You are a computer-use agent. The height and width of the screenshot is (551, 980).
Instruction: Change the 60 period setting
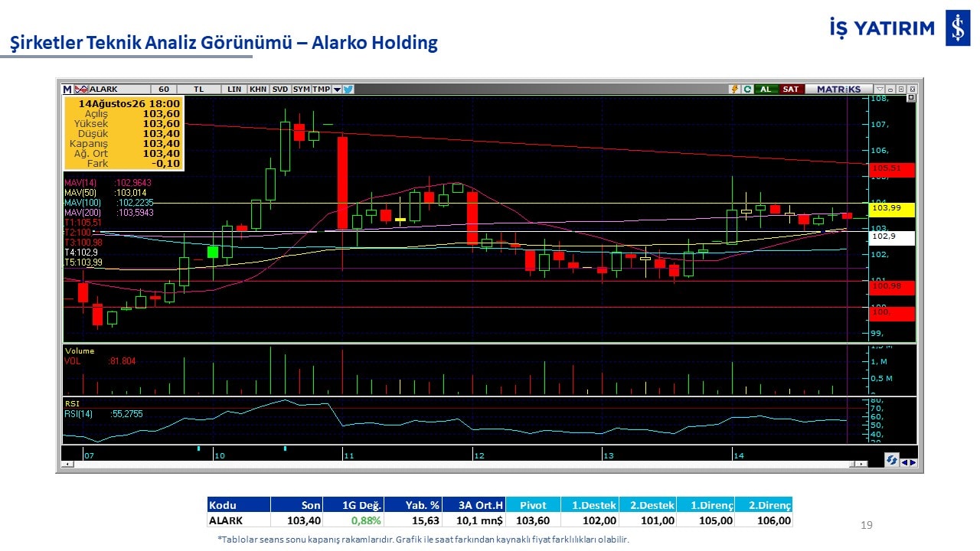click(164, 90)
